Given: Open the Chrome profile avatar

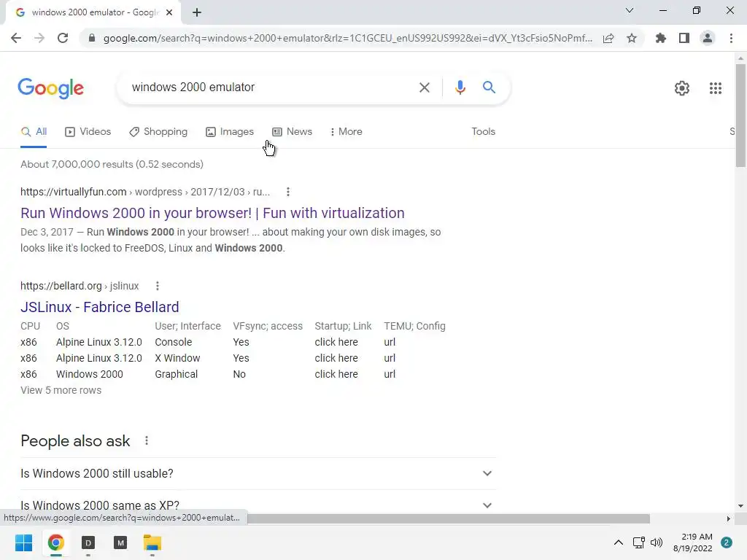Looking at the screenshot, I should [x=708, y=38].
